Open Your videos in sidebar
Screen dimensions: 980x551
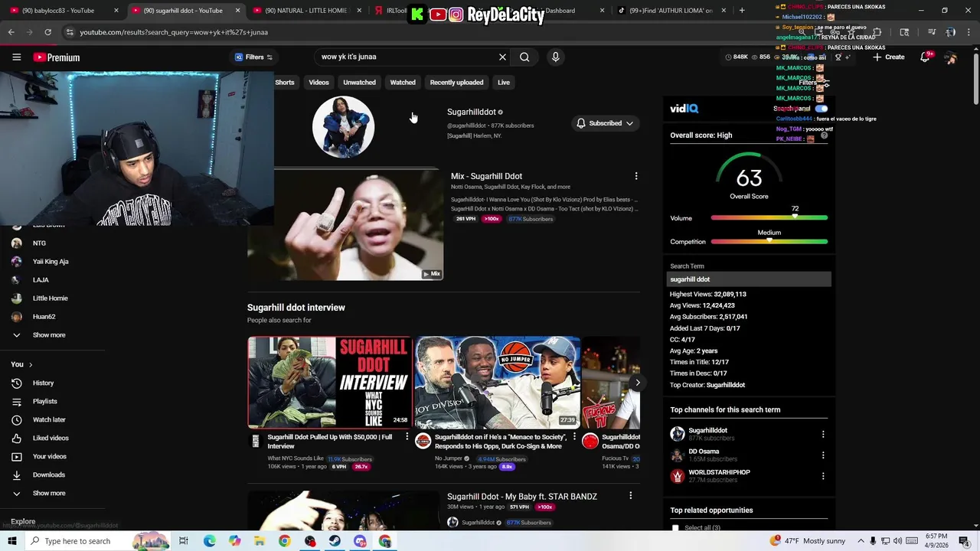pos(49,456)
